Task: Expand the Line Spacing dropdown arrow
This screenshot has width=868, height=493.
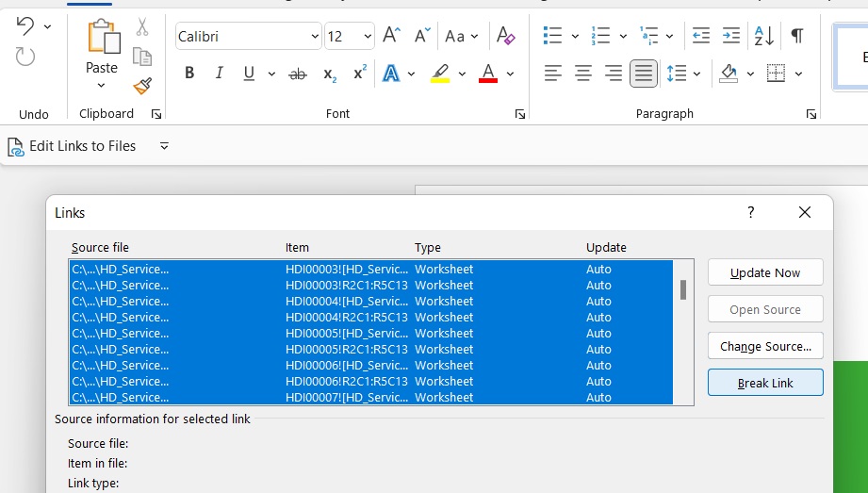Action: (697, 74)
